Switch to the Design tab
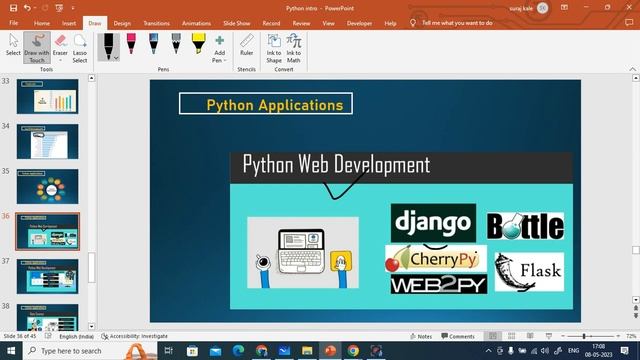This screenshot has width=640, height=360. [122, 23]
